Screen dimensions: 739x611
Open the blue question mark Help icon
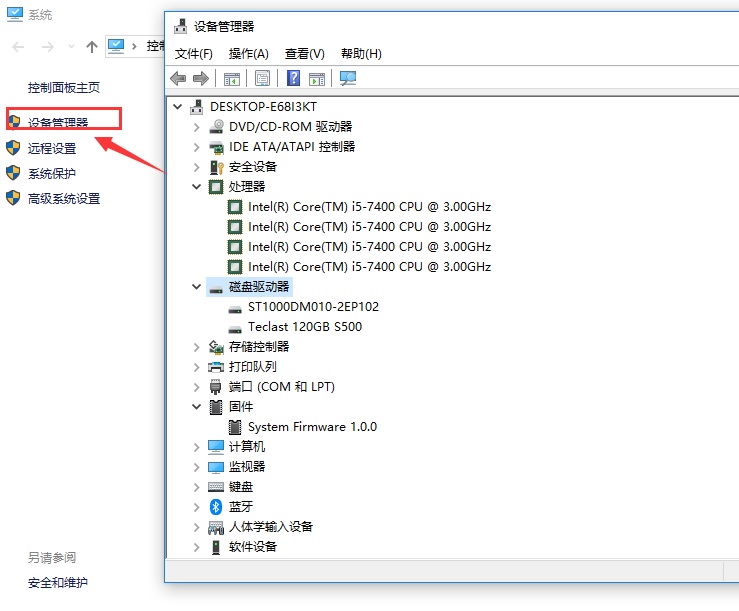pos(293,78)
